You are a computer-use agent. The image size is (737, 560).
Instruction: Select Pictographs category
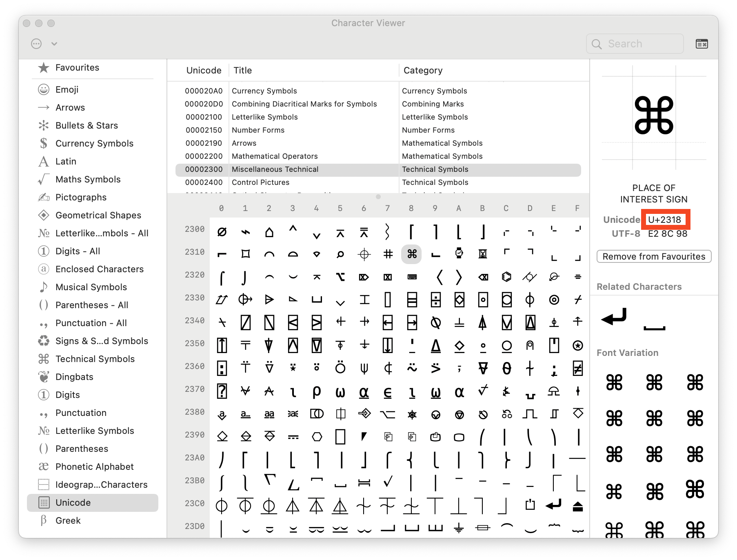(93, 197)
